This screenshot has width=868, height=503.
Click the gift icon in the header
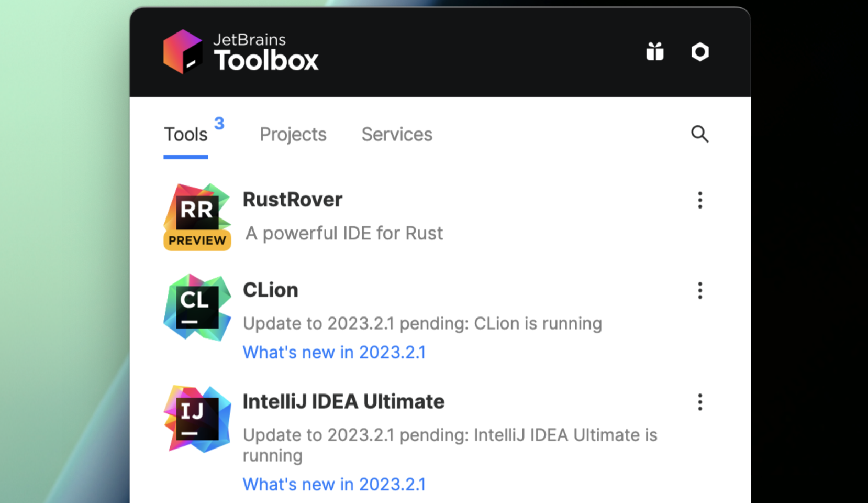(x=654, y=52)
